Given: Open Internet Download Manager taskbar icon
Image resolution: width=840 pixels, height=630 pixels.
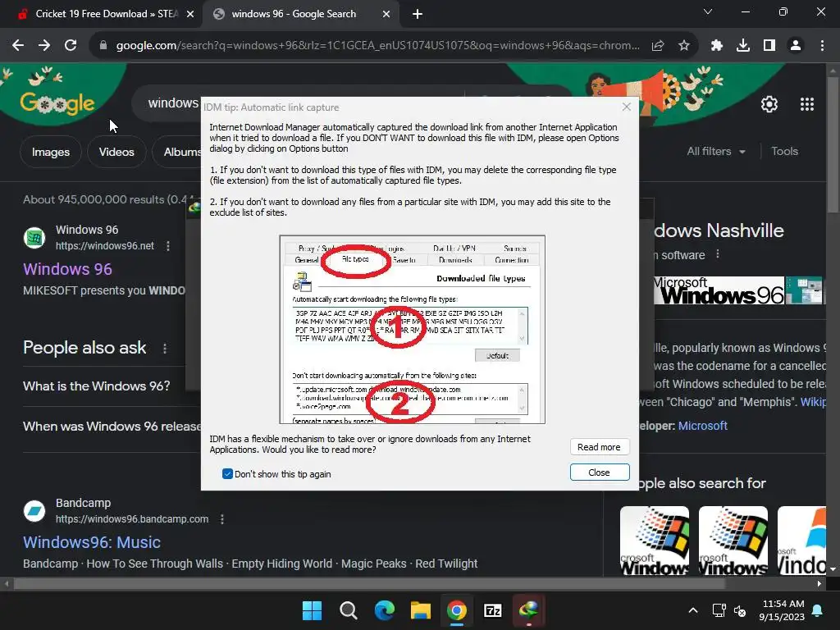Looking at the screenshot, I should pos(529,610).
